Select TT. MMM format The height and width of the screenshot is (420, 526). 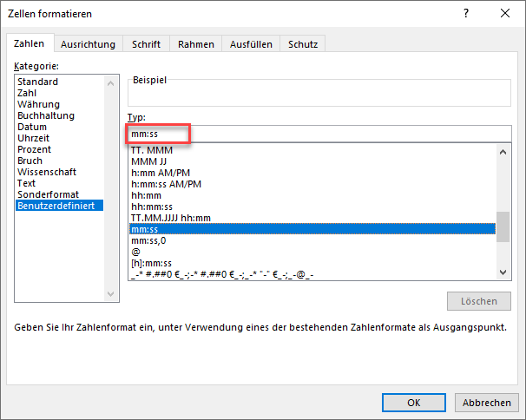pyautogui.click(x=312, y=150)
